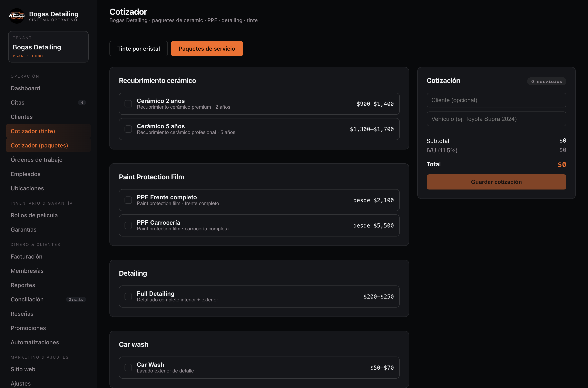Open Cotizador (tinte) sidebar item
This screenshot has width=588, height=388.
(x=48, y=131)
